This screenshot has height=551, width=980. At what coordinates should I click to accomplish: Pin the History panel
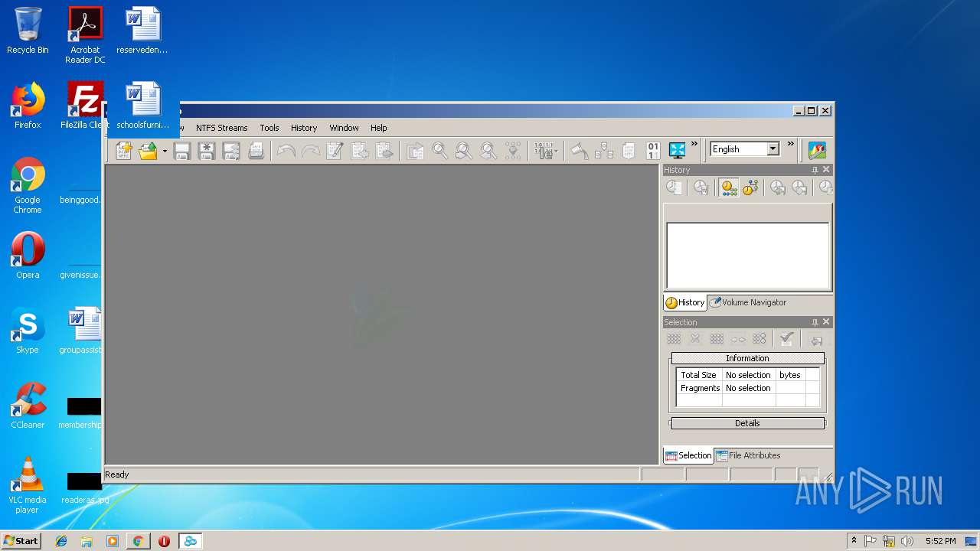point(815,170)
